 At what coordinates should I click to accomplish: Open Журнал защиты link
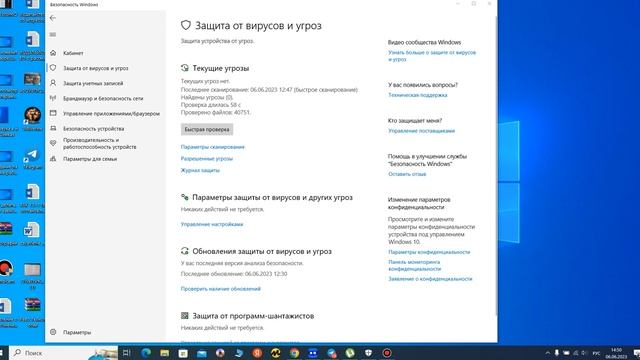pyautogui.click(x=200, y=170)
